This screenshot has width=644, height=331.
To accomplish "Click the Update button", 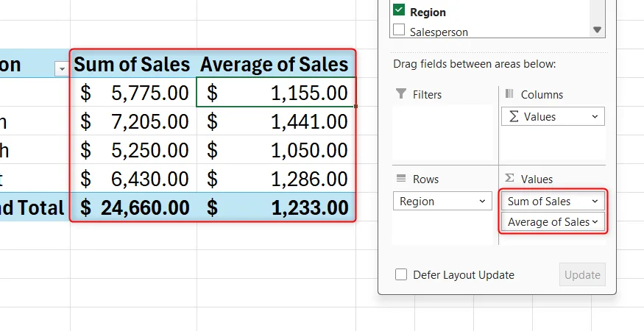I will click(582, 275).
